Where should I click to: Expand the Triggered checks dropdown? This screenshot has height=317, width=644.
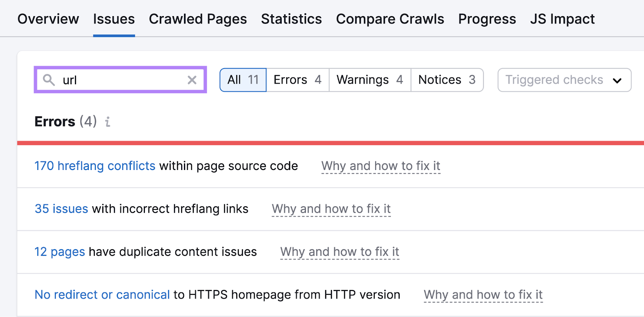coord(564,80)
